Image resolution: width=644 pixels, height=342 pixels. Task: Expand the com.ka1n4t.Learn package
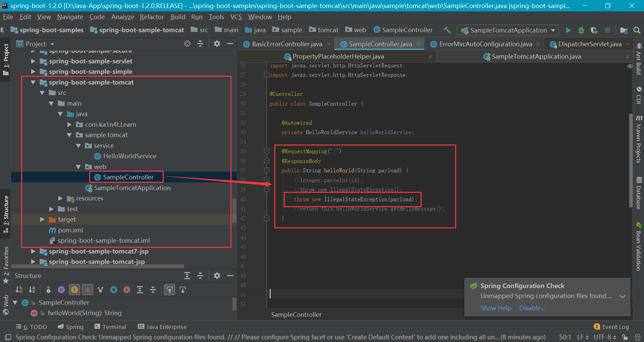(x=69, y=125)
